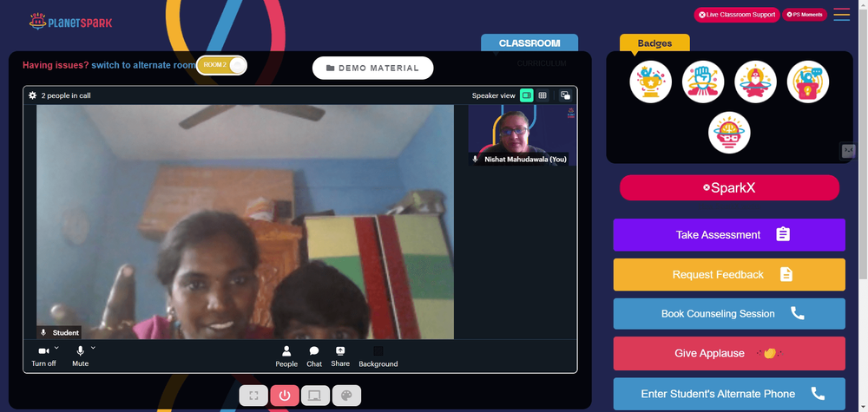Expand microphone options chevron
Screen dimensions: 868x412
(x=93, y=348)
